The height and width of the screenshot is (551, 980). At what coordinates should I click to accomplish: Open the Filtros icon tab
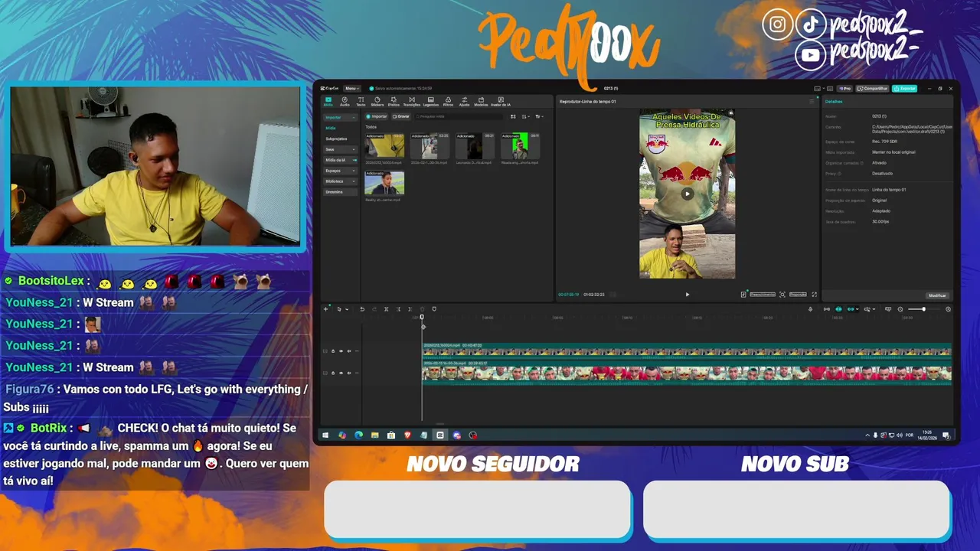(448, 101)
